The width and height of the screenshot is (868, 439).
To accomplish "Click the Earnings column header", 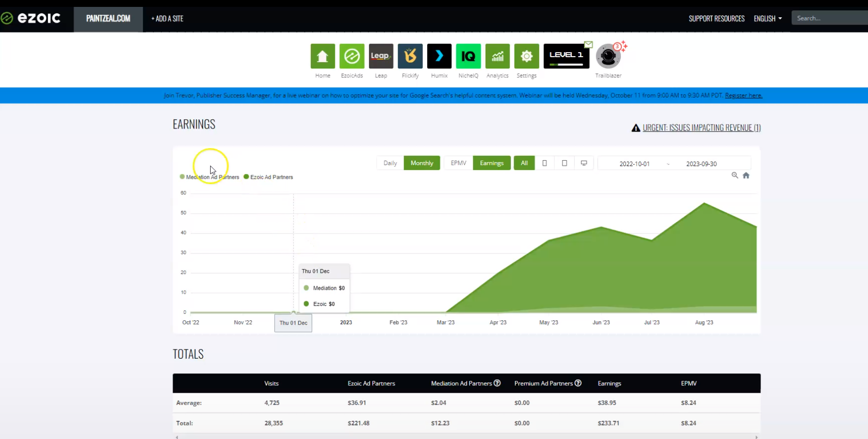I will [609, 383].
